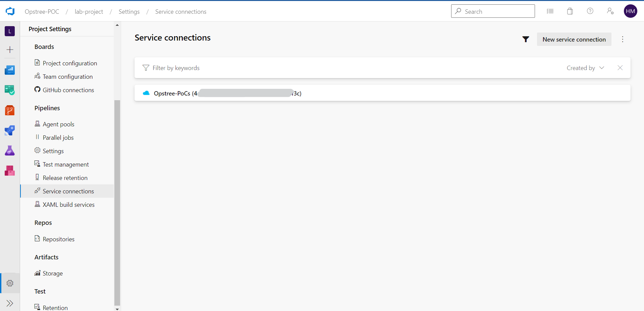Open the Repos hub icon
Viewport: 644px width, 311px height.
(10, 110)
